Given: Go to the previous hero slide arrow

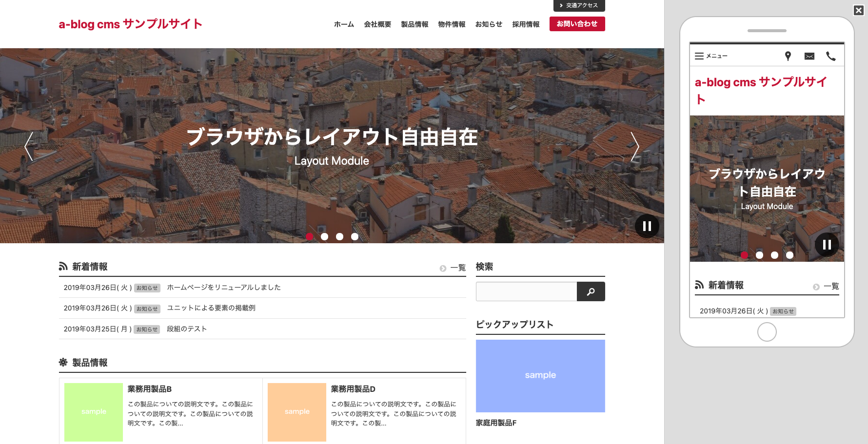Looking at the screenshot, I should click(x=29, y=146).
